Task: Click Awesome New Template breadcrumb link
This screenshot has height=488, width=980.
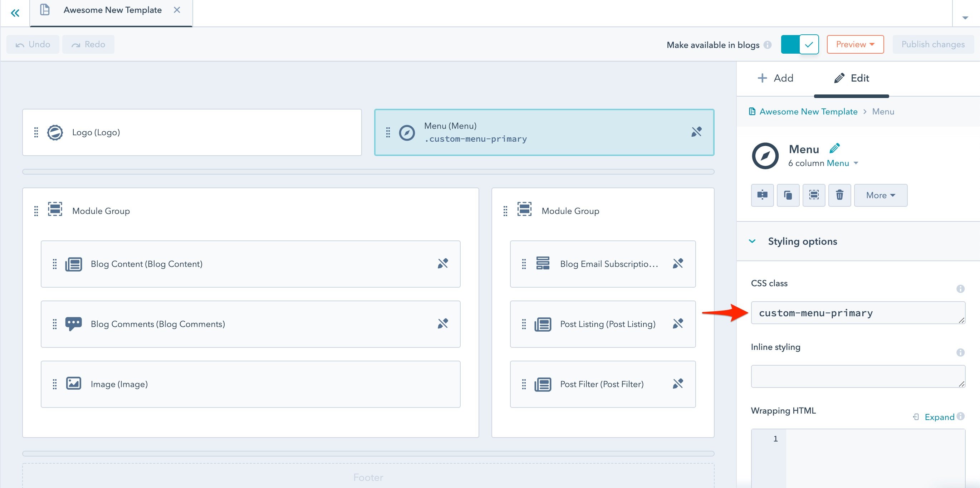Action: (x=808, y=112)
